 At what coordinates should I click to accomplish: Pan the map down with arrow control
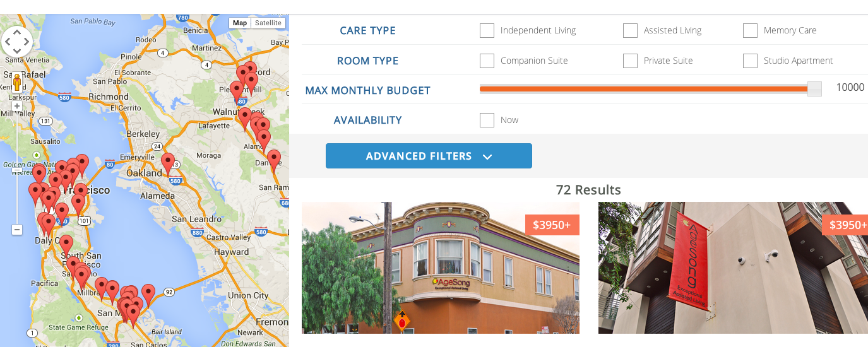pos(17,52)
